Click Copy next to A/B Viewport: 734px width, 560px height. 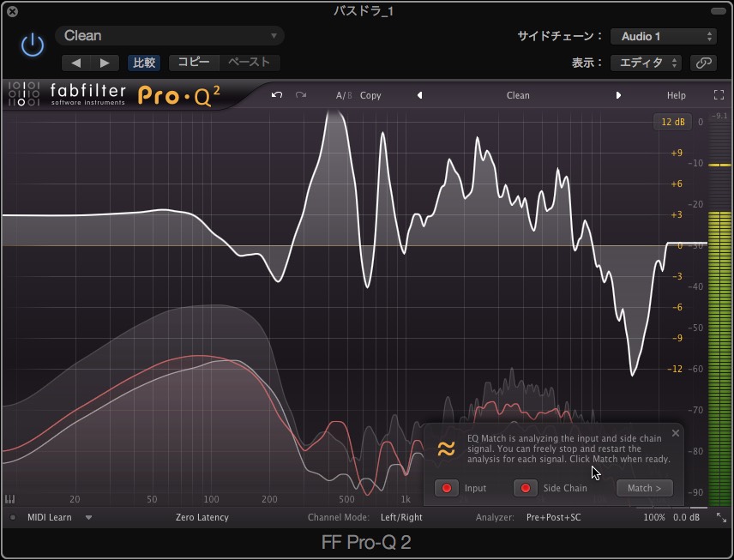tap(370, 95)
